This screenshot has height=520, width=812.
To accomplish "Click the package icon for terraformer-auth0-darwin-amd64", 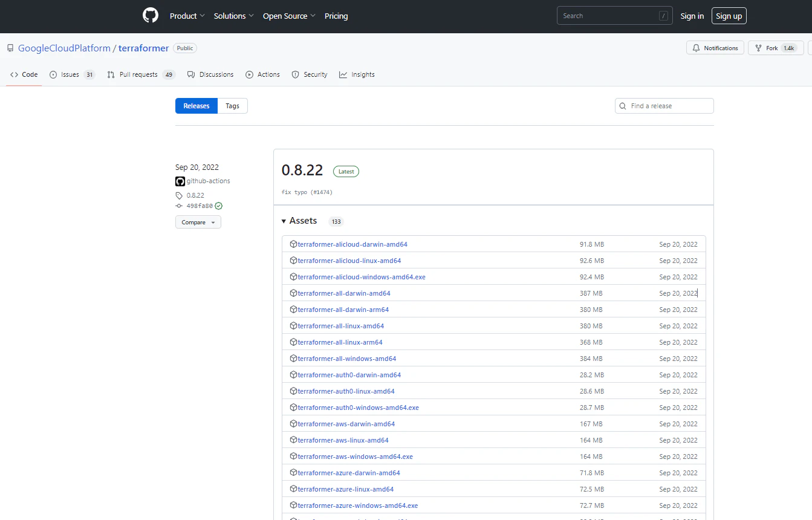I will pyautogui.click(x=293, y=375).
